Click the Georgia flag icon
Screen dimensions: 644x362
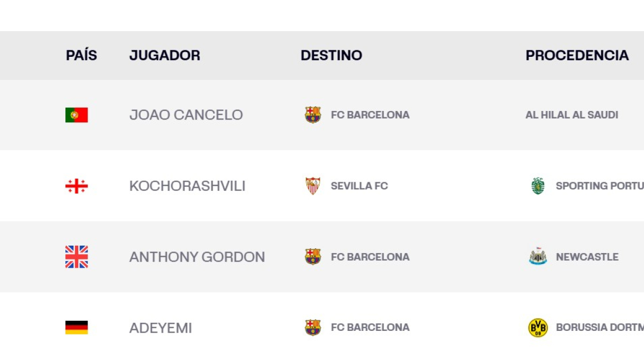[x=77, y=186]
